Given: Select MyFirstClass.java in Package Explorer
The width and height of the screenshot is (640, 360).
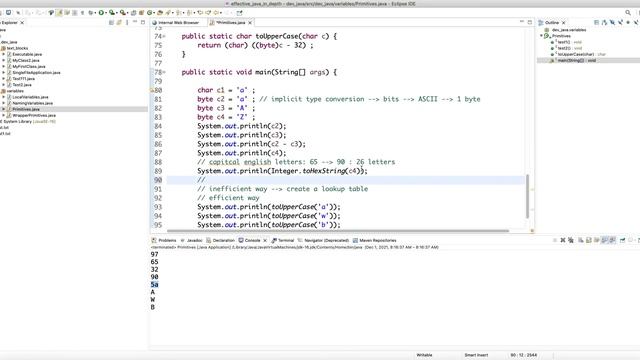Looking at the screenshot, I should [x=29, y=67].
